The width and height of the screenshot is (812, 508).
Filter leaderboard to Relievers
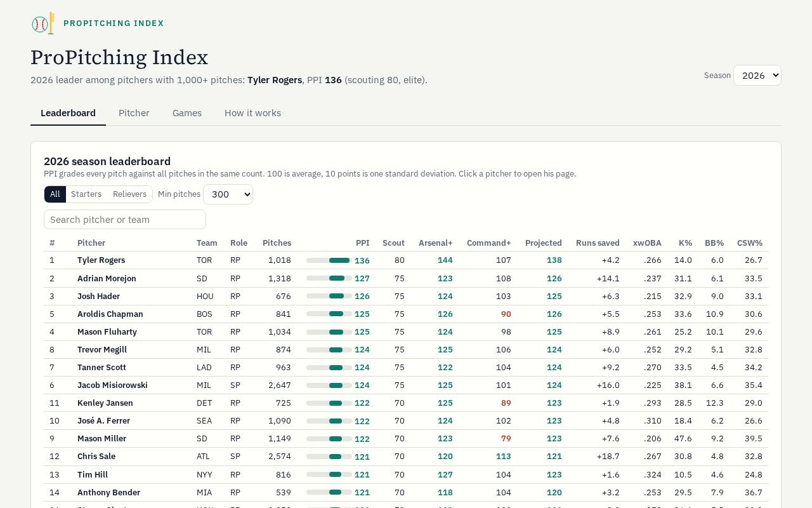point(129,194)
